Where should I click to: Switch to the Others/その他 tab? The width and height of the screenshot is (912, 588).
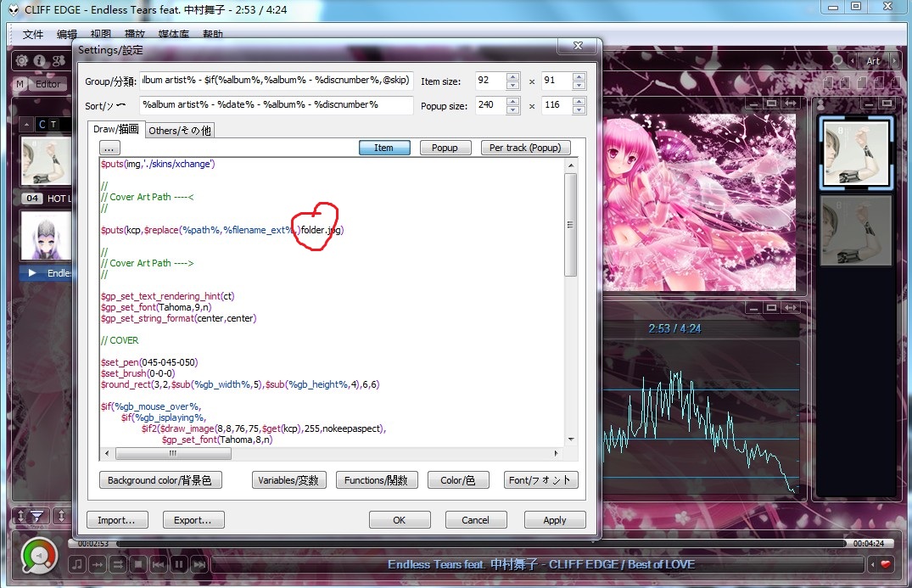point(180,131)
